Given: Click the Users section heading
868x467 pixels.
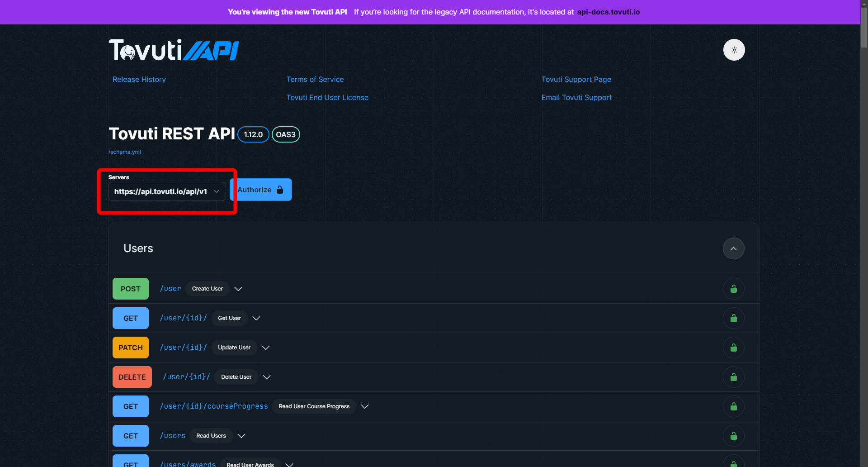Looking at the screenshot, I should (x=138, y=248).
